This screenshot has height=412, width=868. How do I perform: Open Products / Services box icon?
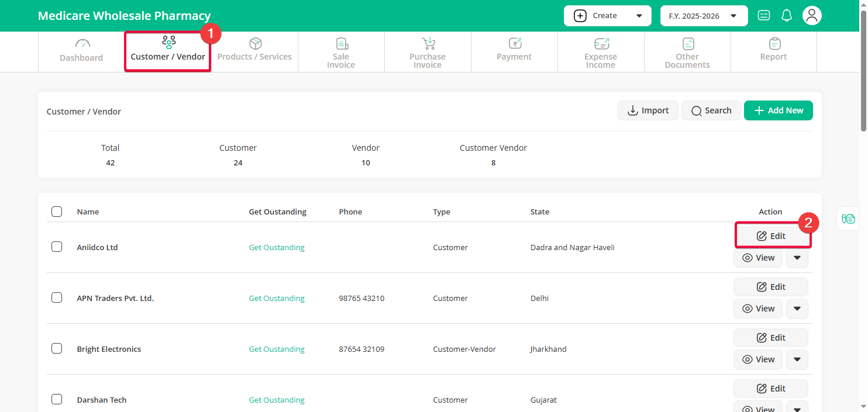pyautogui.click(x=255, y=44)
